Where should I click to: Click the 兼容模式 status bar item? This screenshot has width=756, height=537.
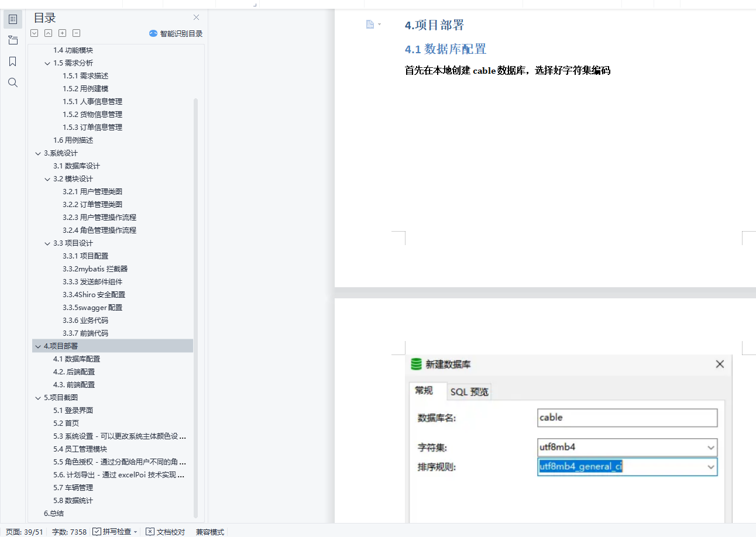[x=209, y=532]
